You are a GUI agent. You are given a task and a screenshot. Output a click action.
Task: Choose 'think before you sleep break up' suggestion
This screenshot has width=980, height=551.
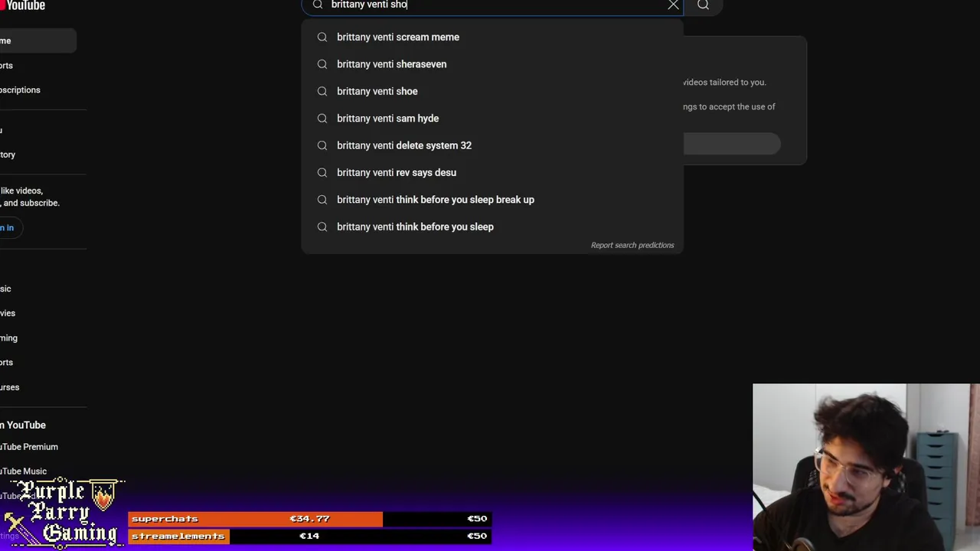click(492, 200)
